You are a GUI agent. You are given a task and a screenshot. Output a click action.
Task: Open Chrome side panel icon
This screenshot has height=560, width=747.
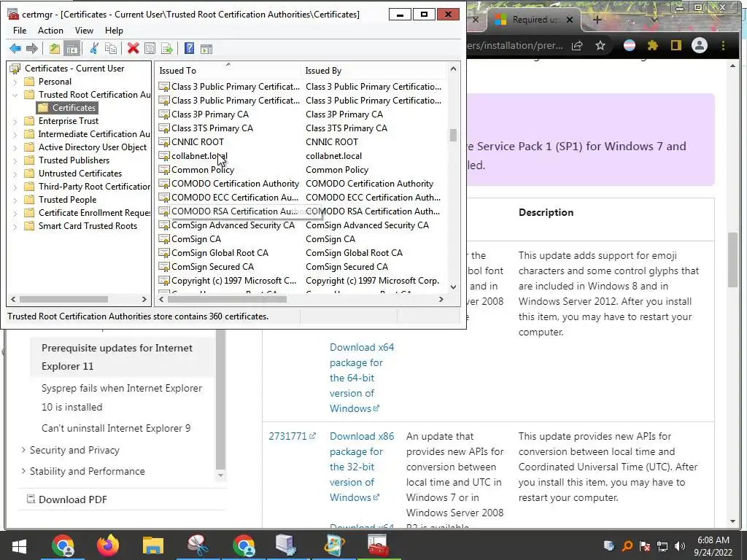(676, 45)
